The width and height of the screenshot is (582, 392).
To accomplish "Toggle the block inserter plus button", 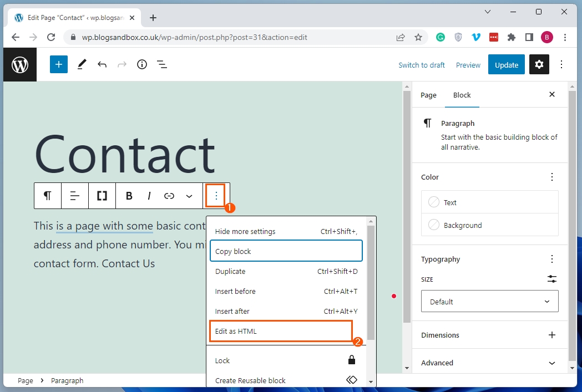I will tap(59, 64).
